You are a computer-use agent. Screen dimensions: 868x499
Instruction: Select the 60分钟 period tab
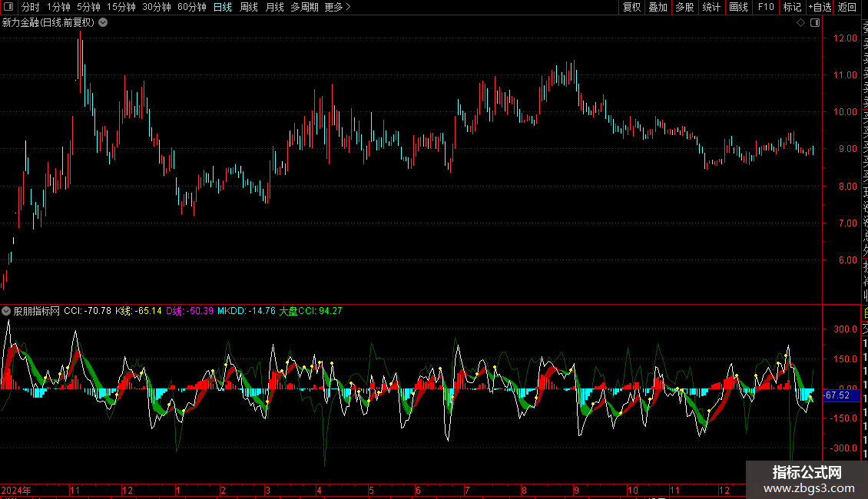pyautogui.click(x=192, y=7)
